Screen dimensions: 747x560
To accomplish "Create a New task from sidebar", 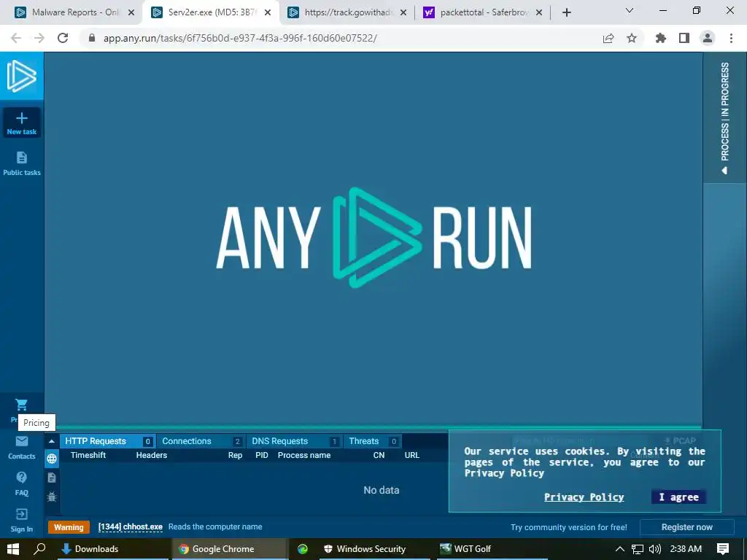I will [21, 122].
